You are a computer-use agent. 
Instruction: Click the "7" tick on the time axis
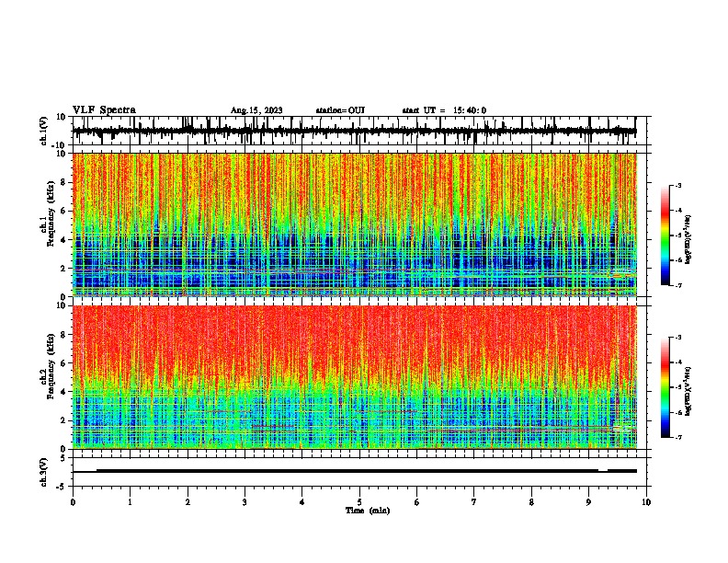(474, 502)
